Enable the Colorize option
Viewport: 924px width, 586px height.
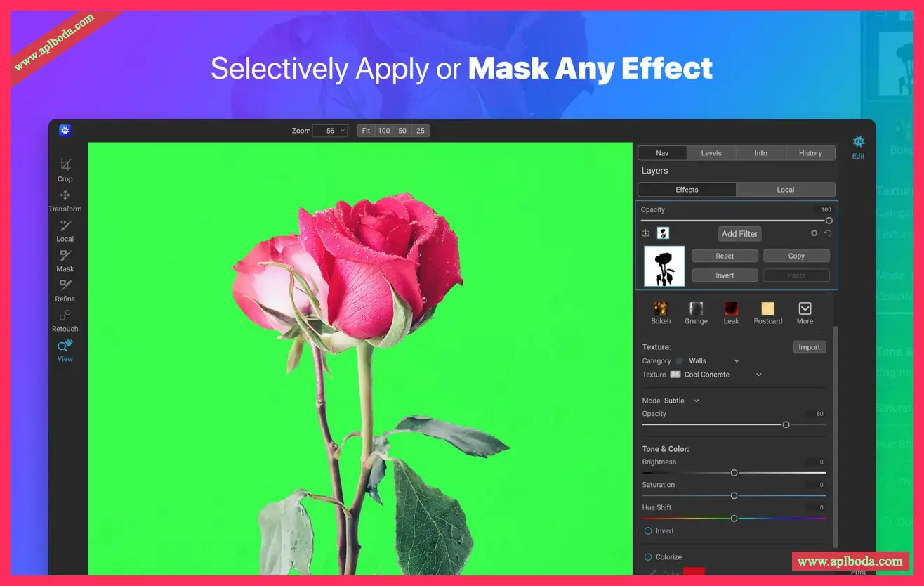(648, 557)
